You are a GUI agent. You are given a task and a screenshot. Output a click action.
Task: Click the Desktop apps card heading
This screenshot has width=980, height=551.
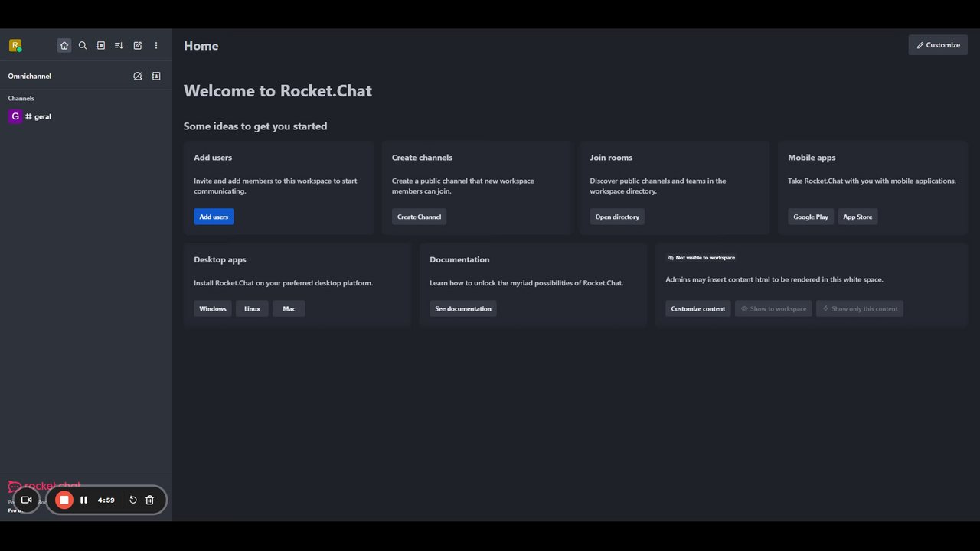pos(220,260)
